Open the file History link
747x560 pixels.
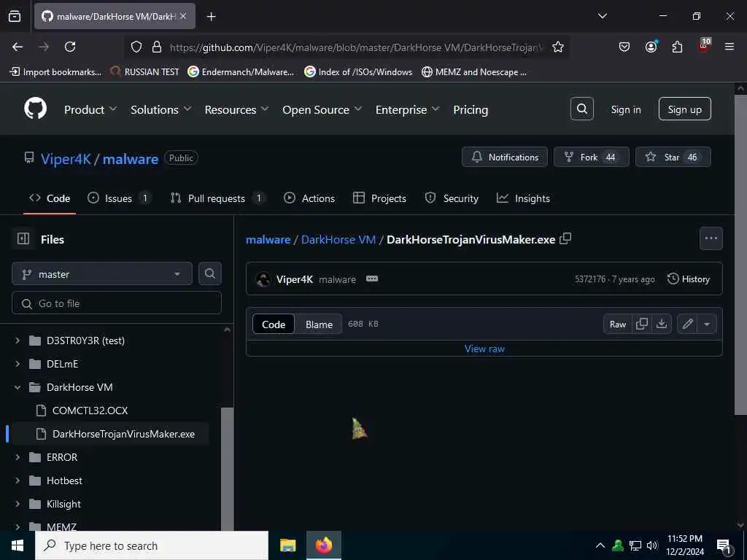click(689, 279)
